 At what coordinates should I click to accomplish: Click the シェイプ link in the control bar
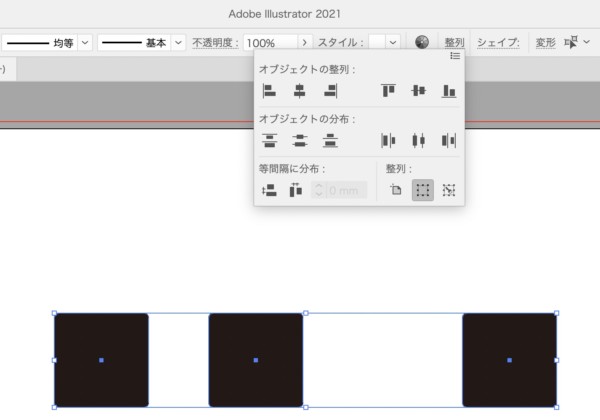tap(497, 43)
